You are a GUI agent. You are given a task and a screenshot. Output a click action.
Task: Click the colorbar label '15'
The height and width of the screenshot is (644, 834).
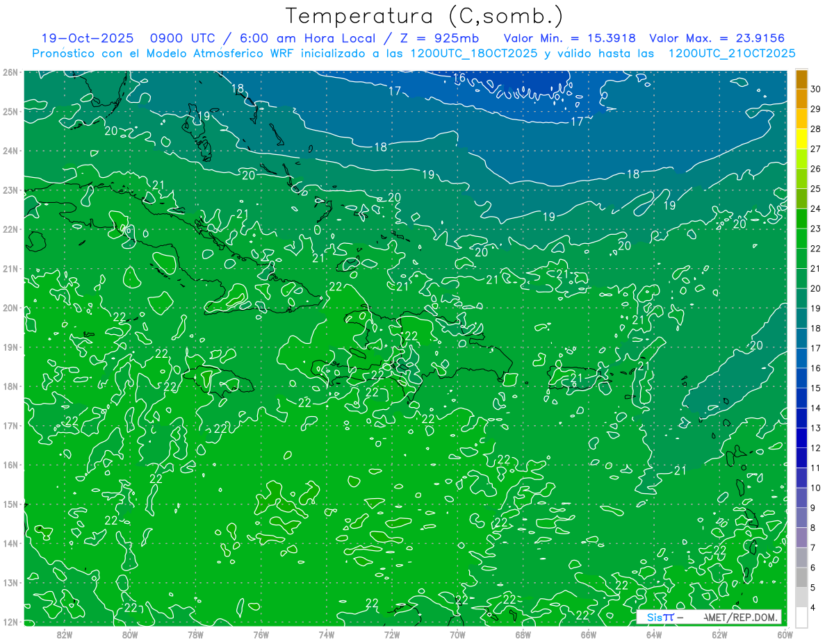click(x=816, y=388)
